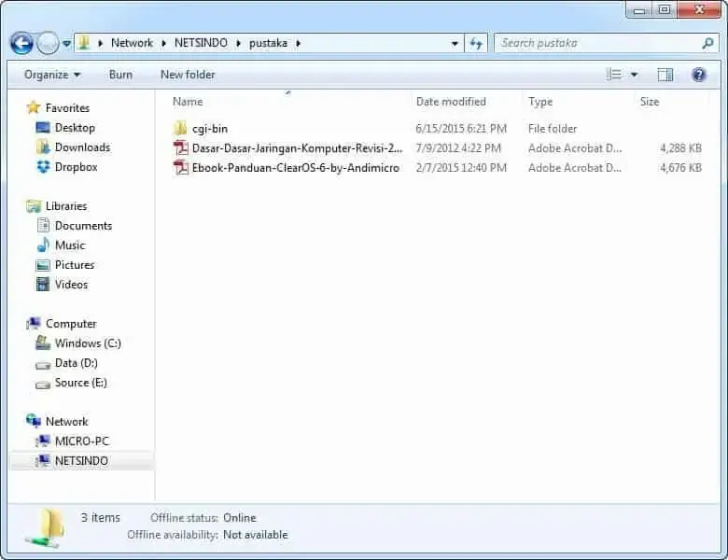Click the refresh button beside address bar
Viewport: 728px width, 560px height.
[x=476, y=43]
